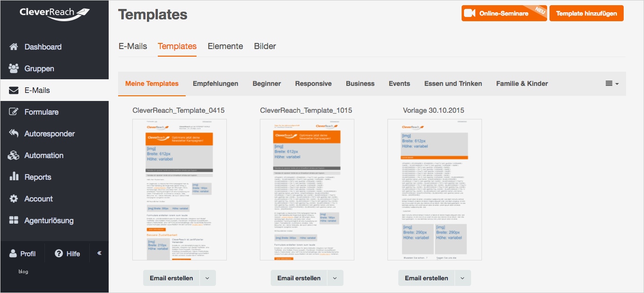Open Account settings via the gear icon
644x293 pixels.
[x=13, y=199]
